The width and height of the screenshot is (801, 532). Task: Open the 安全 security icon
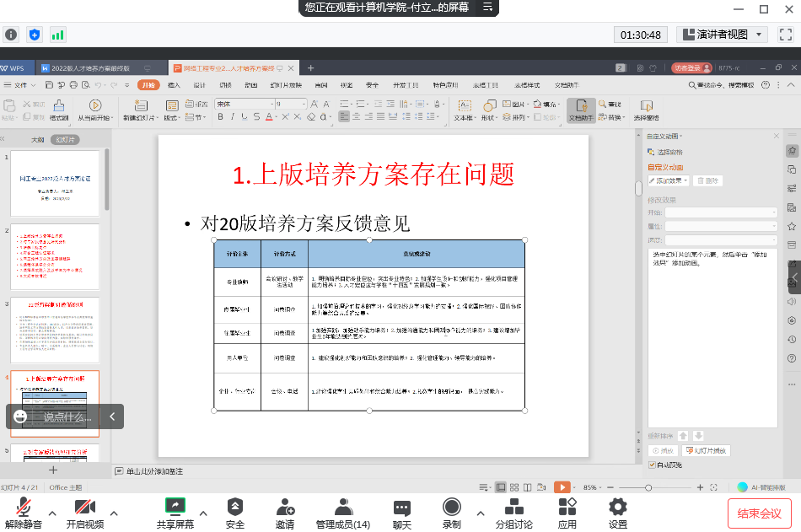(235, 507)
